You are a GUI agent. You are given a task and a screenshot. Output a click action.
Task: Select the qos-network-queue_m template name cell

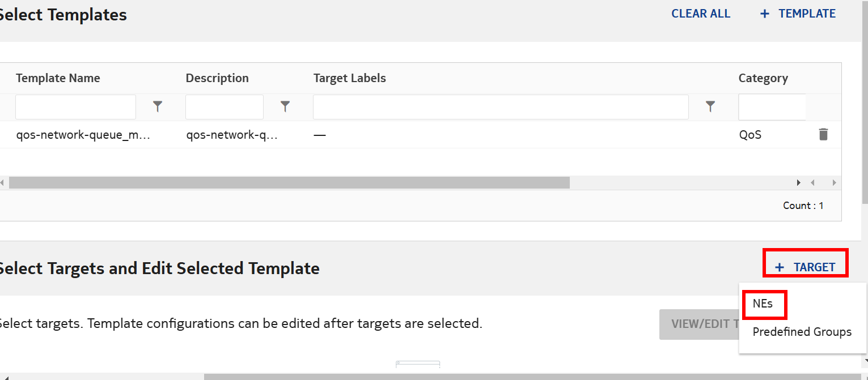83,135
